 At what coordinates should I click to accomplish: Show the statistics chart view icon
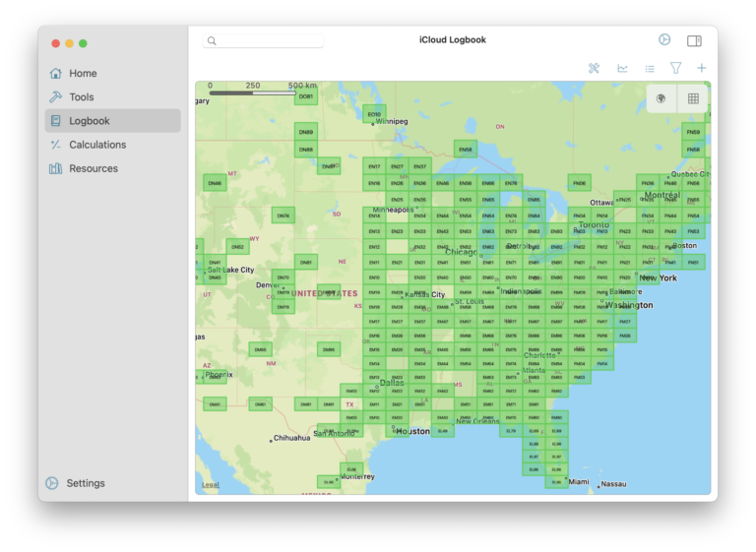pos(622,68)
